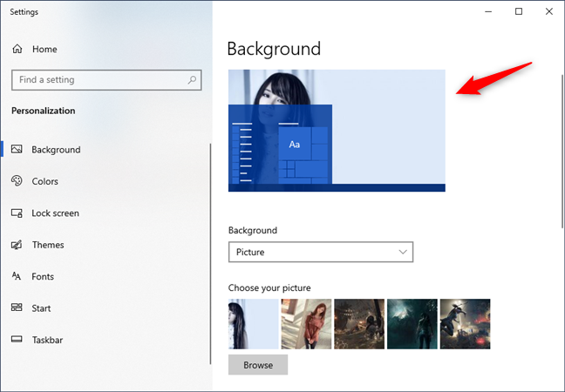
Task: Go to the Colors section
Action: tap(44, 181)
